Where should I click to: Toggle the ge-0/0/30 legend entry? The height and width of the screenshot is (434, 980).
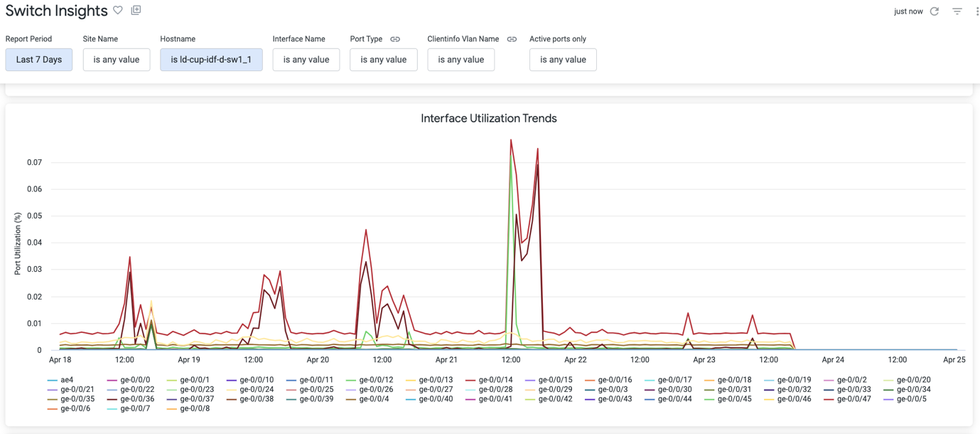coord(674,390)
